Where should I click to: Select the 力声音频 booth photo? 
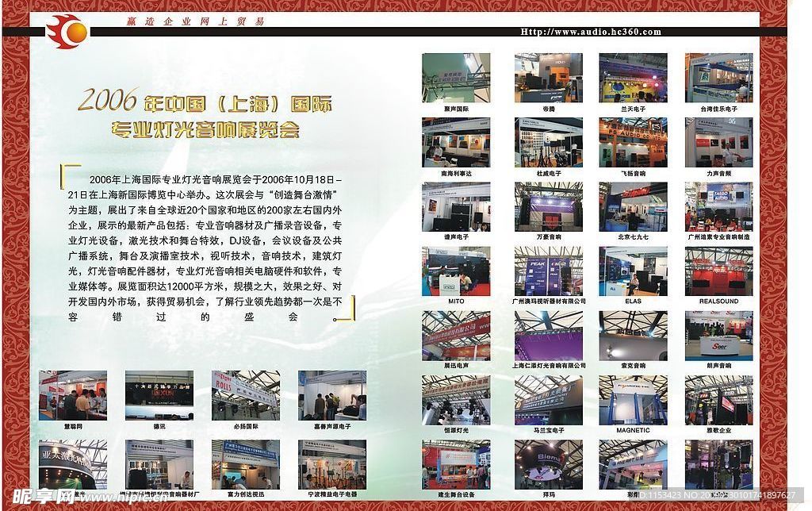coord(718,143)
